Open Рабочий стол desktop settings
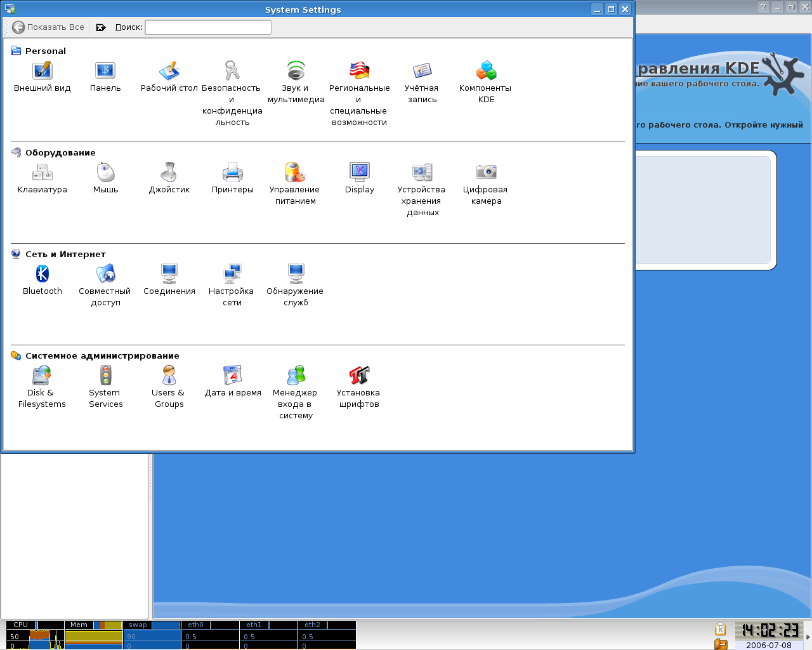This screenshot has height=650, width=812. [x=169, y=77]
